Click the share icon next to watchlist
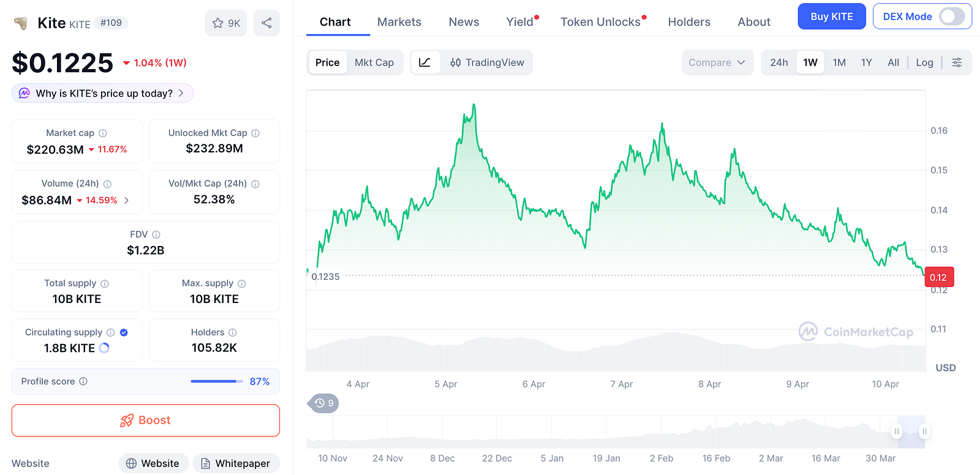The width and height of the screenshot is (980, 475). tap(266, 23)
